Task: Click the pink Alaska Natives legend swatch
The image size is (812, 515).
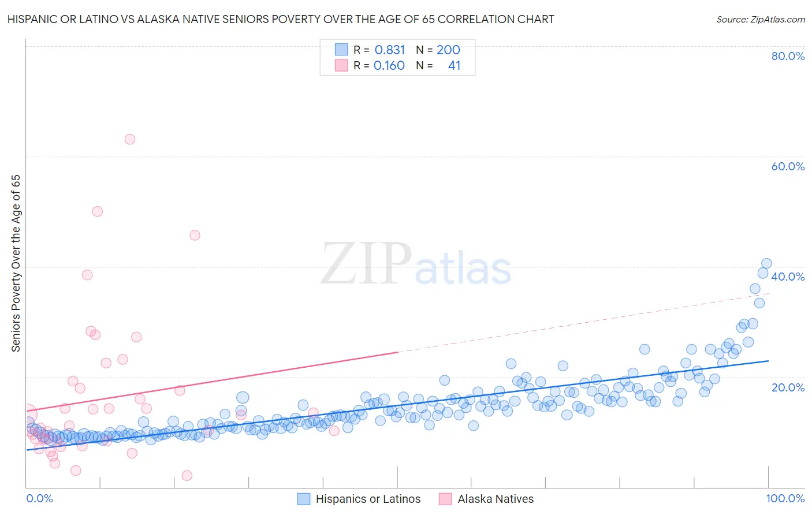Action: [x=445, y=499]
